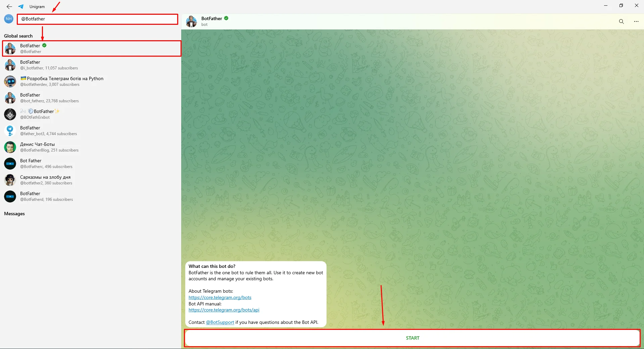The height and width of the screenshot is (349, 644).
Task: Search within BotFather chat using magnifier icon
Action: [x=621, y=21]
